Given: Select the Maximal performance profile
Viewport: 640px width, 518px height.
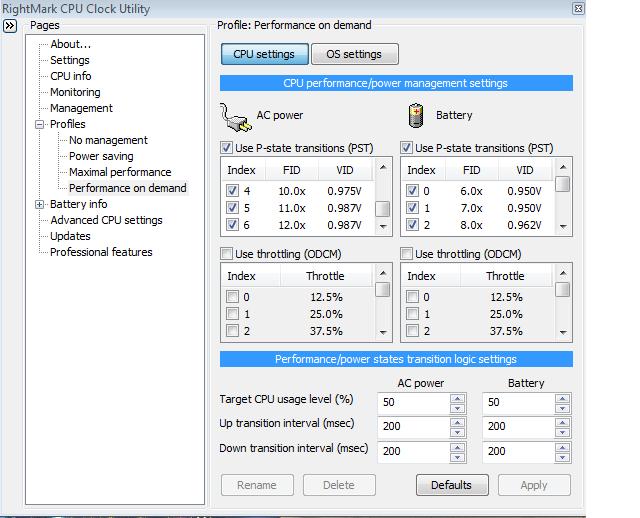Looking at the screenshot, I should pos(120,172).
